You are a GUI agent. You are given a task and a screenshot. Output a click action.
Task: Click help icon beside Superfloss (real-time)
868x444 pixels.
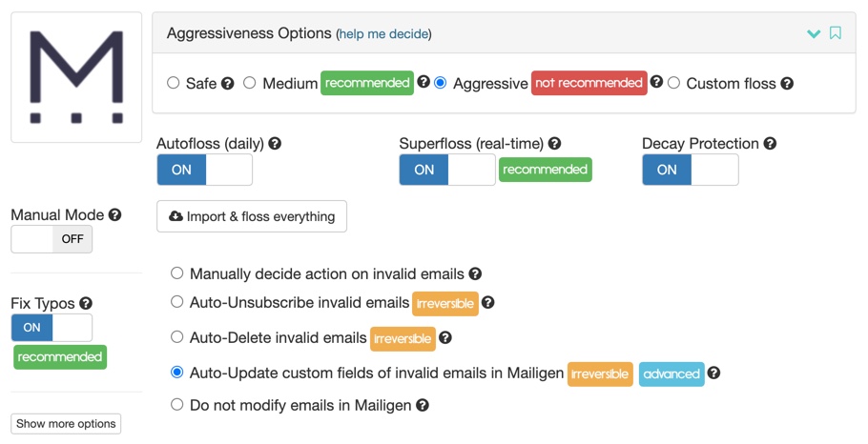pos(554,144)
